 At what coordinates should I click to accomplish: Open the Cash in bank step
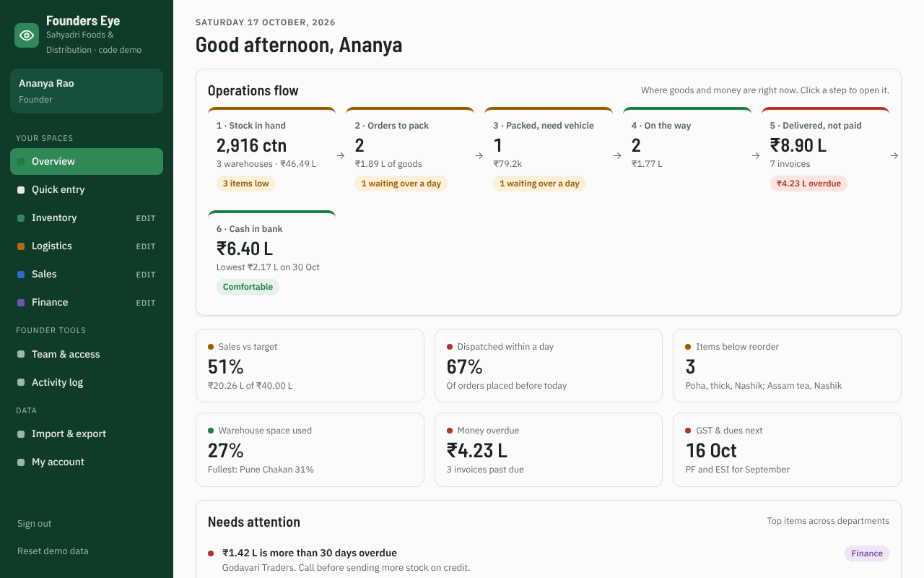click(271, 256)
